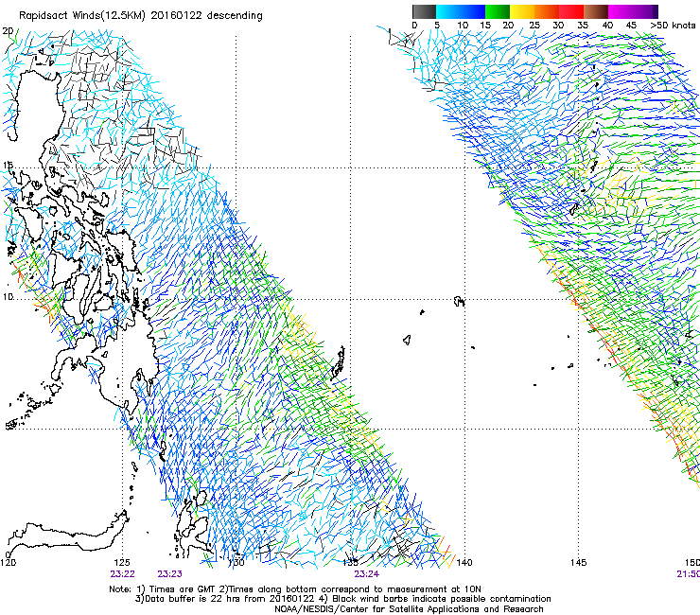
Task: Click the title "Rapidsact Winds(12.5KM) 20160122 descending"
Action: [x=141, y=16]
